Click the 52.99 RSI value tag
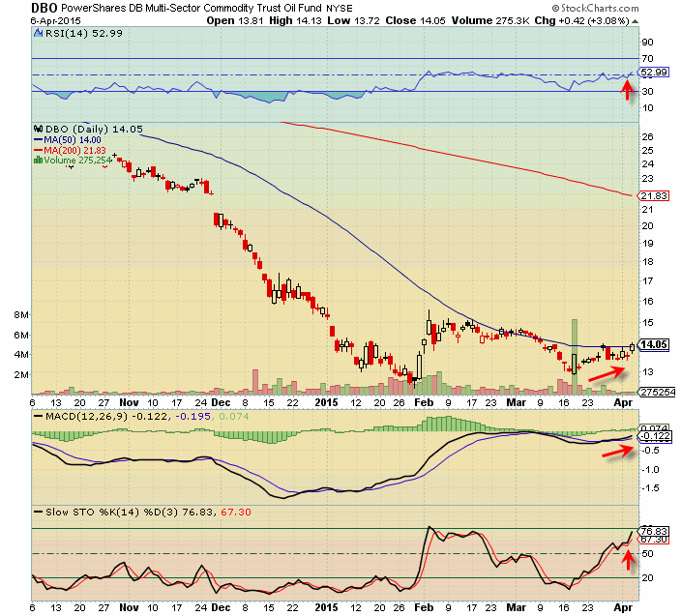The image size is (681, 616). 653,73
